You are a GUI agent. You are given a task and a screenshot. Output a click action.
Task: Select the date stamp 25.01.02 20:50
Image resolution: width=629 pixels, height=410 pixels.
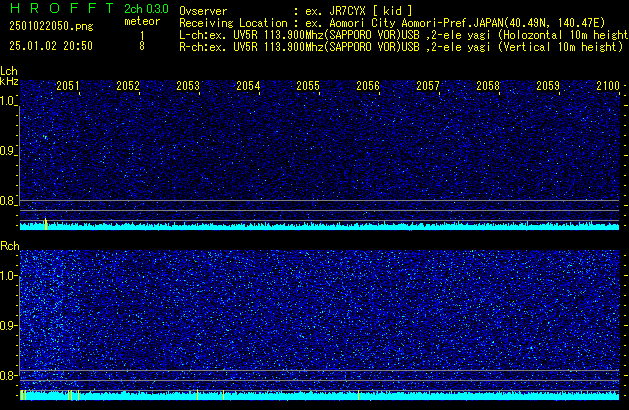coord(51,46)
